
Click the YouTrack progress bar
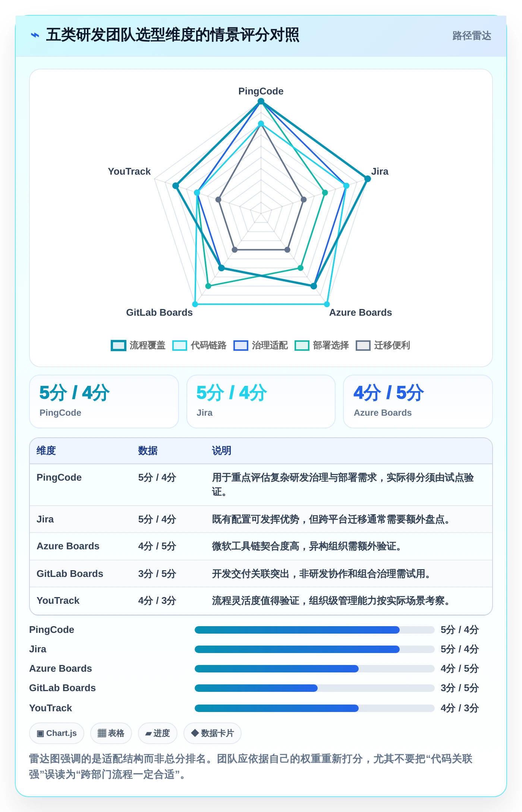(314, 708)
